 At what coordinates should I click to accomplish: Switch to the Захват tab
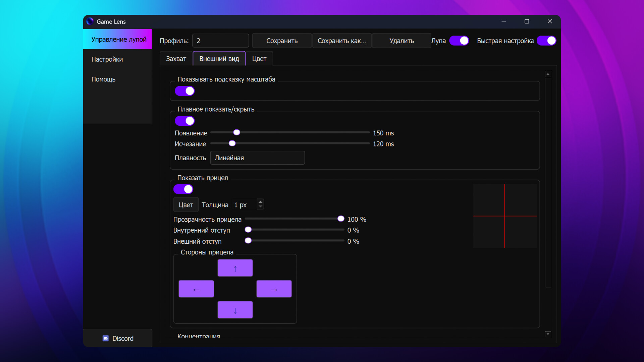point(176,58)
